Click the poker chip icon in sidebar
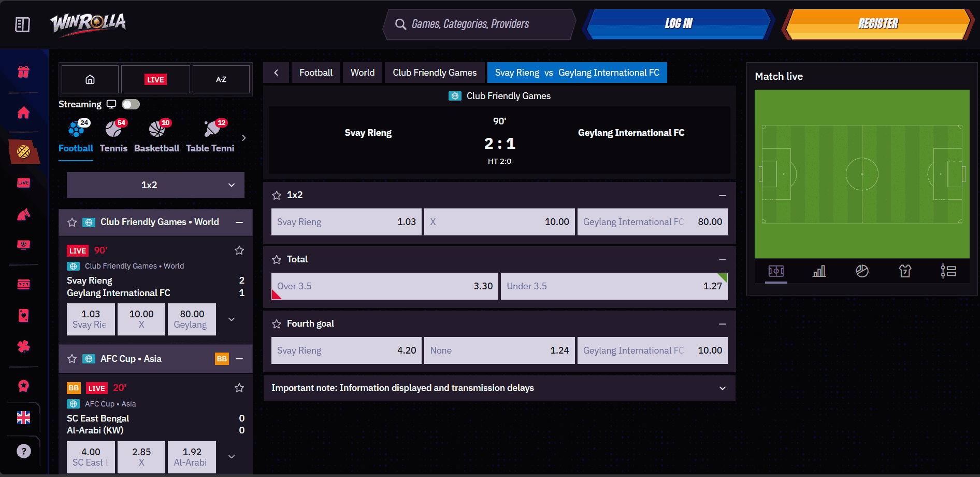Screen dimensions: 980x477 (x=24, y=386)
